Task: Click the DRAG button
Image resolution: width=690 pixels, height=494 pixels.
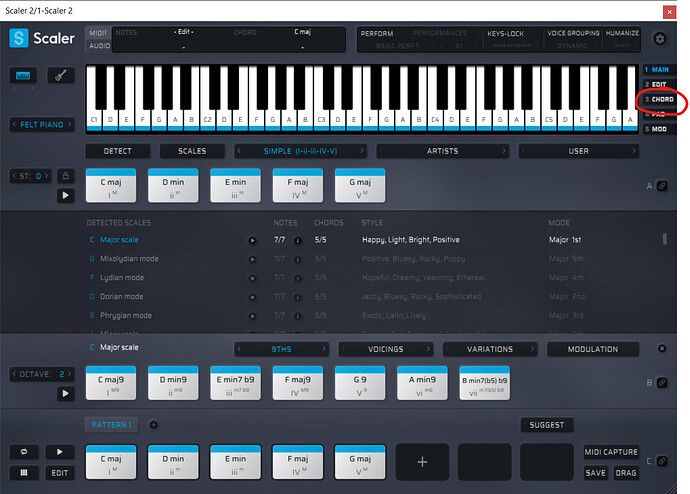Action: pyautogui.click(x=626, y=473)
